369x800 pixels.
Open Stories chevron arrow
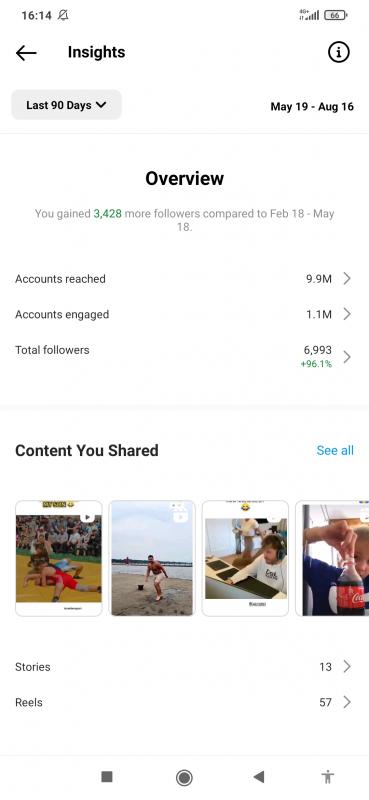(x=347, y=666)
